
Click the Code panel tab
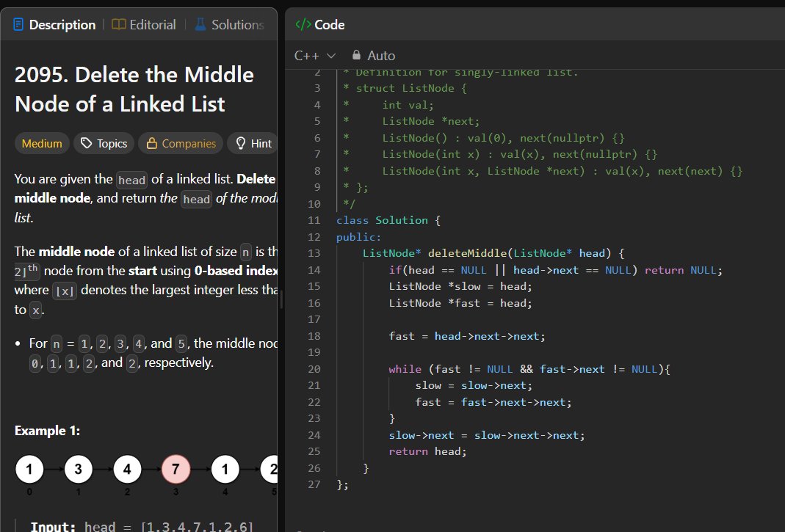coord(320,24)
